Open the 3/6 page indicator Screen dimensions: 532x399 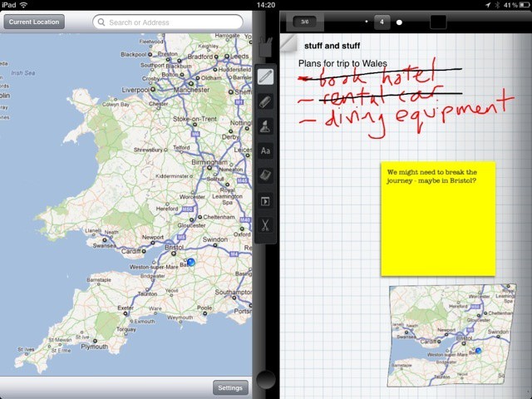click(304, 21)
